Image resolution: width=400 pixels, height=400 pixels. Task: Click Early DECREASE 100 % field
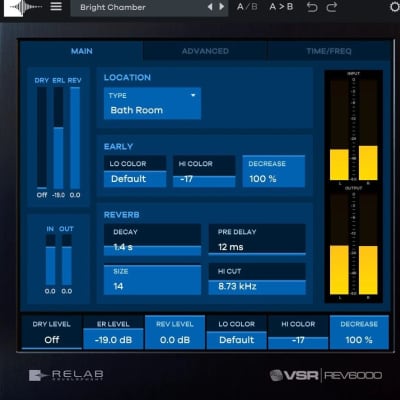tap(273, 172)
